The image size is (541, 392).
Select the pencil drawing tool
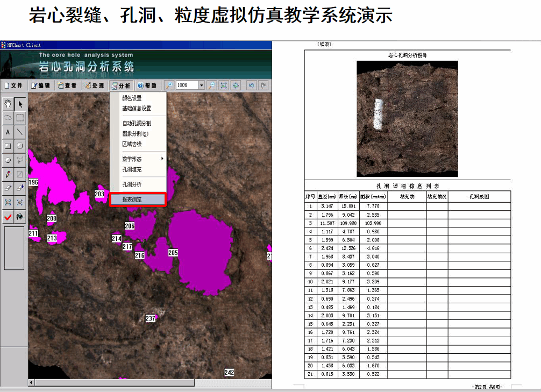click(8, 174)
